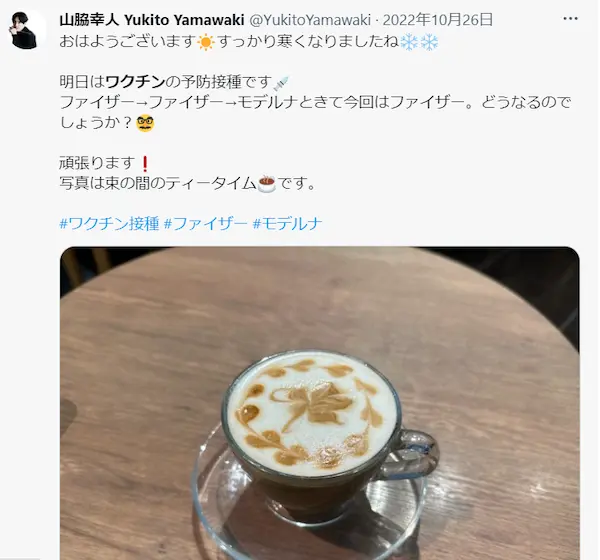Click the sun emoji in the greeting

click(206, 42)
